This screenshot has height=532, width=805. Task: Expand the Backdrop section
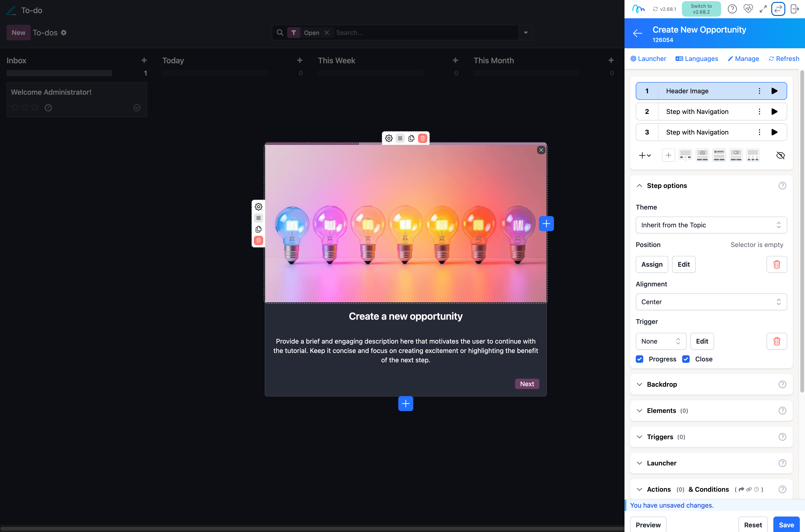[662, 384]
